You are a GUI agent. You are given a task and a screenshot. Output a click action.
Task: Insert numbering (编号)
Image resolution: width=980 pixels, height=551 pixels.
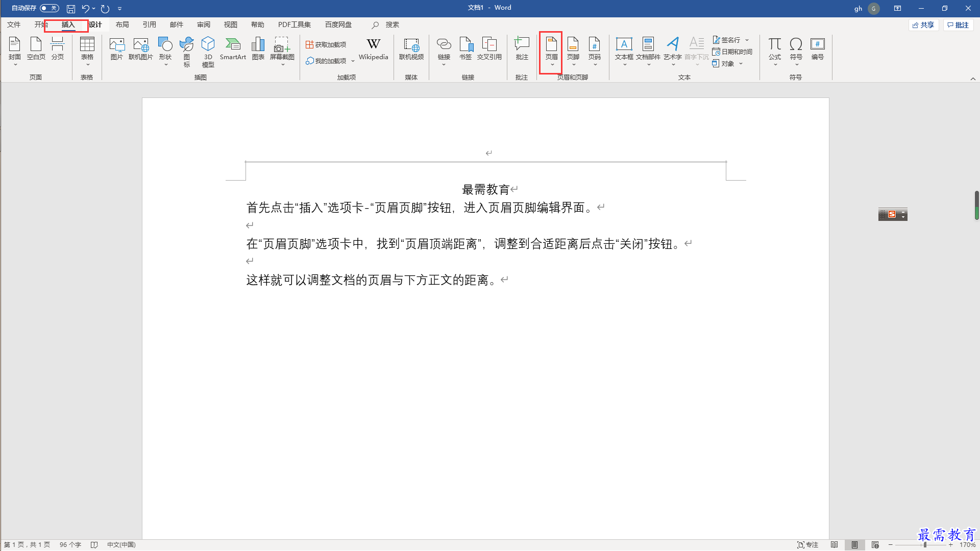818,49
